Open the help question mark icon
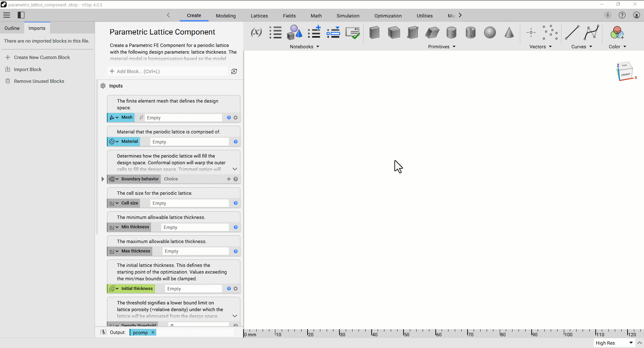This screenshot has width=644, height=348. point(622,15)
